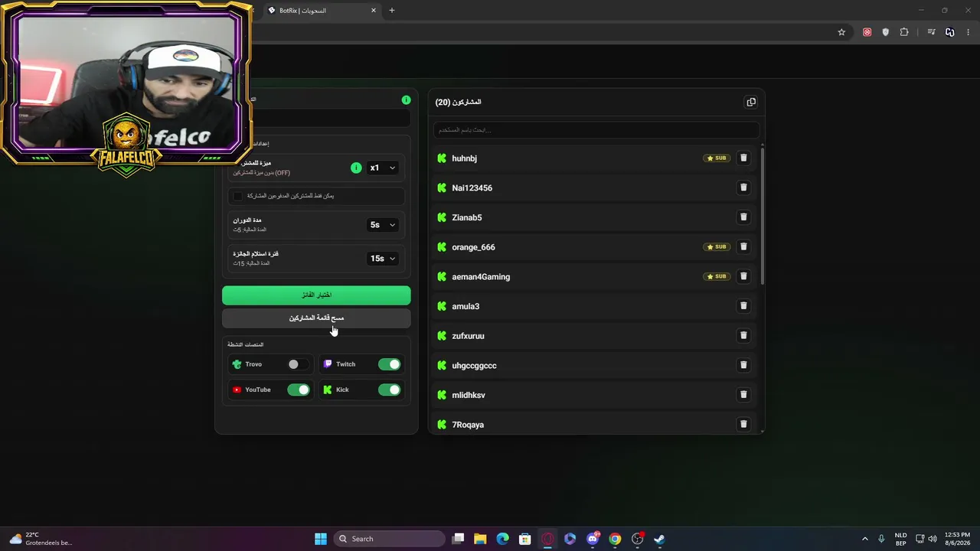Remove orange_666 with its trash icon
Screen dimensions: 980x551
click(x=743, y=247)
